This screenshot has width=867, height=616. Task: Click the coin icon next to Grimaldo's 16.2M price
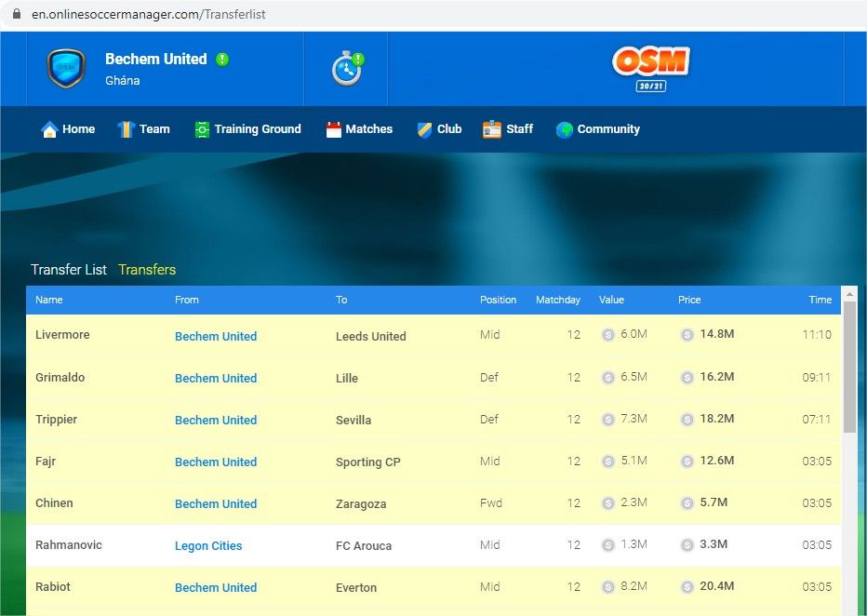pyautogui.click(x=687, y=377)
